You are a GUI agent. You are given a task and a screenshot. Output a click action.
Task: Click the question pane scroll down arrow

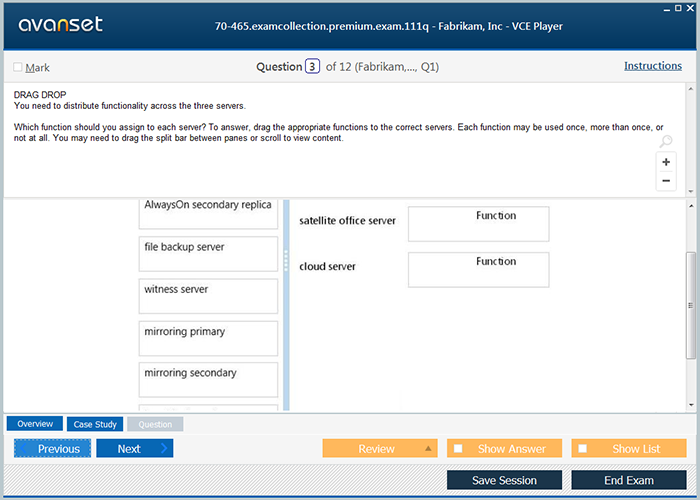click(x=691, y=191)
